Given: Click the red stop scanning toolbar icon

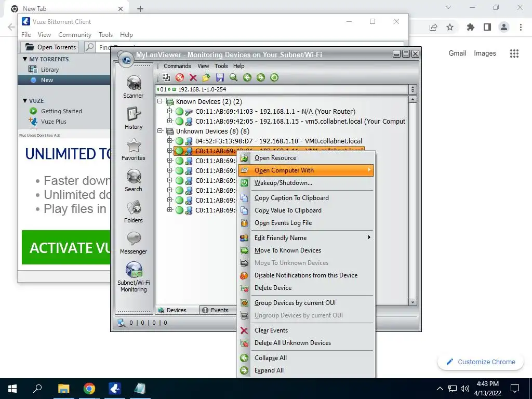Looking at the screenshot, I should (x=179, y=77).
